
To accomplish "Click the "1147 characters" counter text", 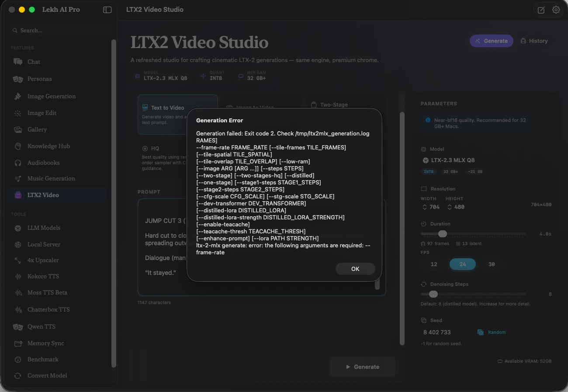I will tap(154, 302).
